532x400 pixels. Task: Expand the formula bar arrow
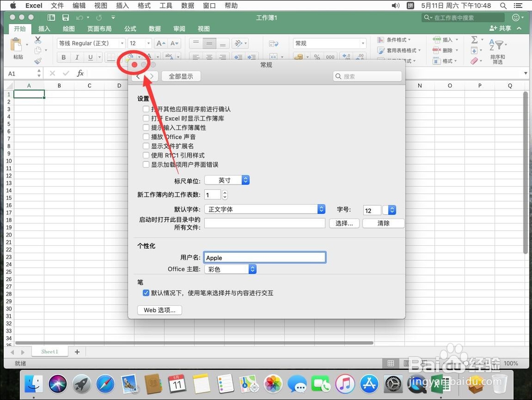pos(526,73)
